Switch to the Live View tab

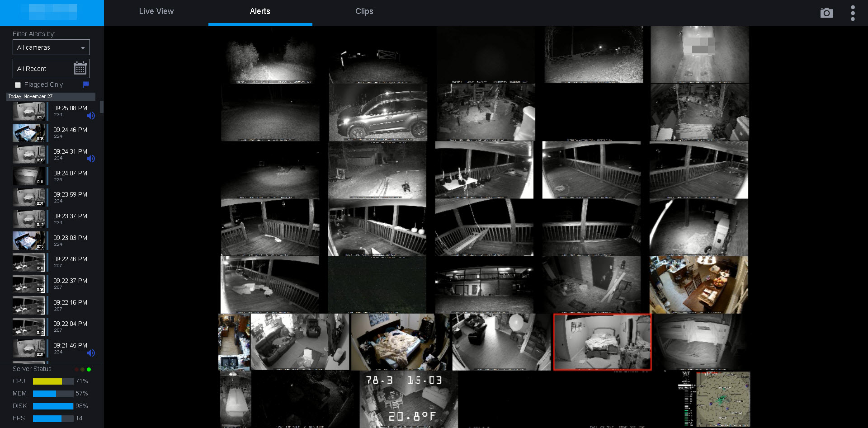[156, 12]
